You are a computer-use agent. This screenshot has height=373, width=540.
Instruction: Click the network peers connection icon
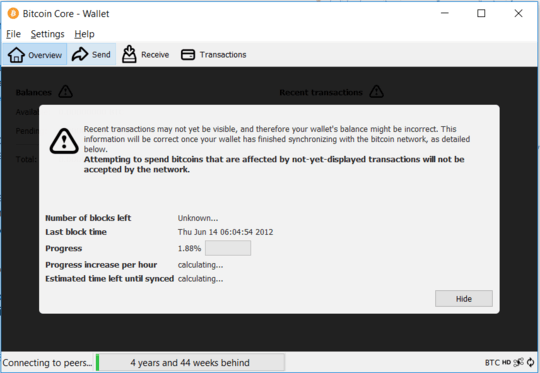tap(518, 362)
